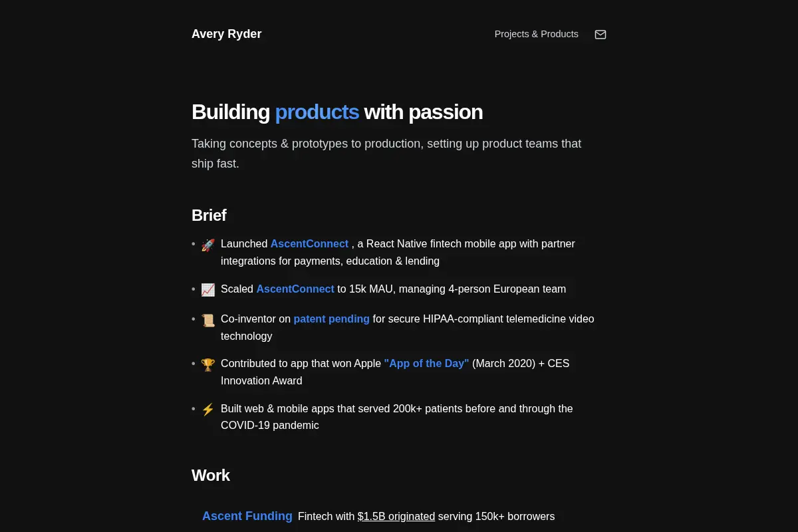Open the "App of the Day" link
The width and height of the screenshot is (798, 532).
[x=426, y=364]
